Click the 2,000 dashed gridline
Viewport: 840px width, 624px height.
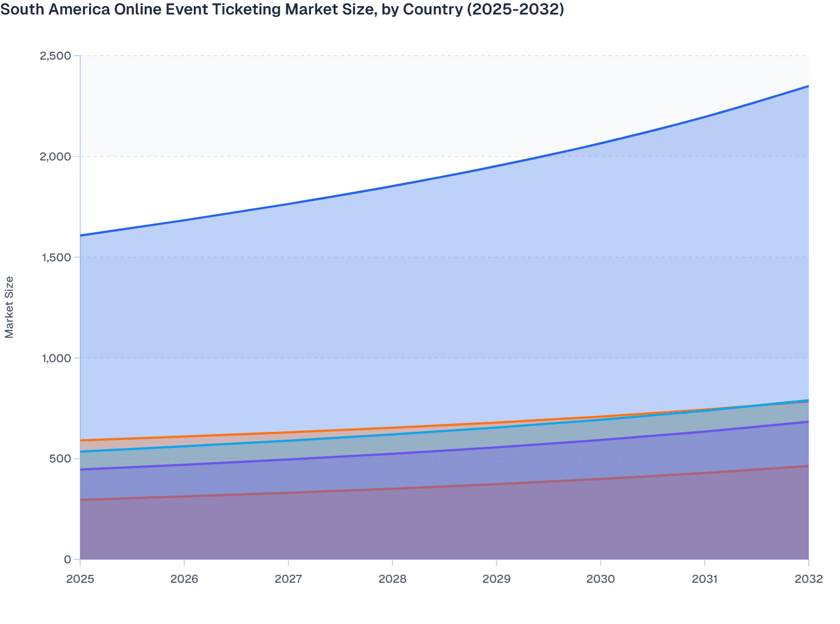[x=334, y=157]
